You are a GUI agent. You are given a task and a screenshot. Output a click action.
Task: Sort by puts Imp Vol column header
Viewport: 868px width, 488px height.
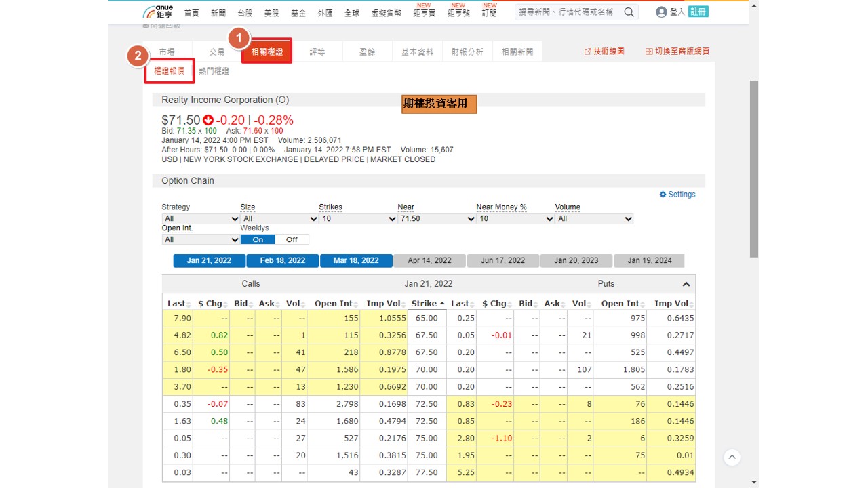671,304
